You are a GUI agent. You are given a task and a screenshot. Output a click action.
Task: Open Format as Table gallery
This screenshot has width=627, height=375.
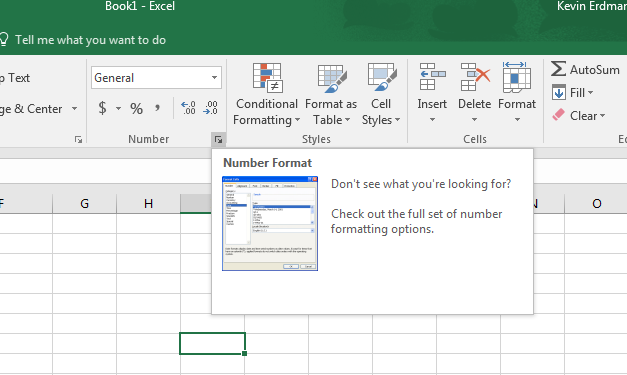click(331, 94)
